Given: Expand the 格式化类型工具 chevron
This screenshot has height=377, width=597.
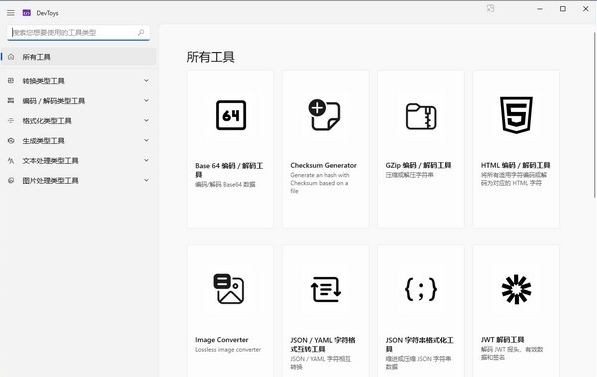Looking at the screenshot, I should pyautogui.click(x=146, y=121).
